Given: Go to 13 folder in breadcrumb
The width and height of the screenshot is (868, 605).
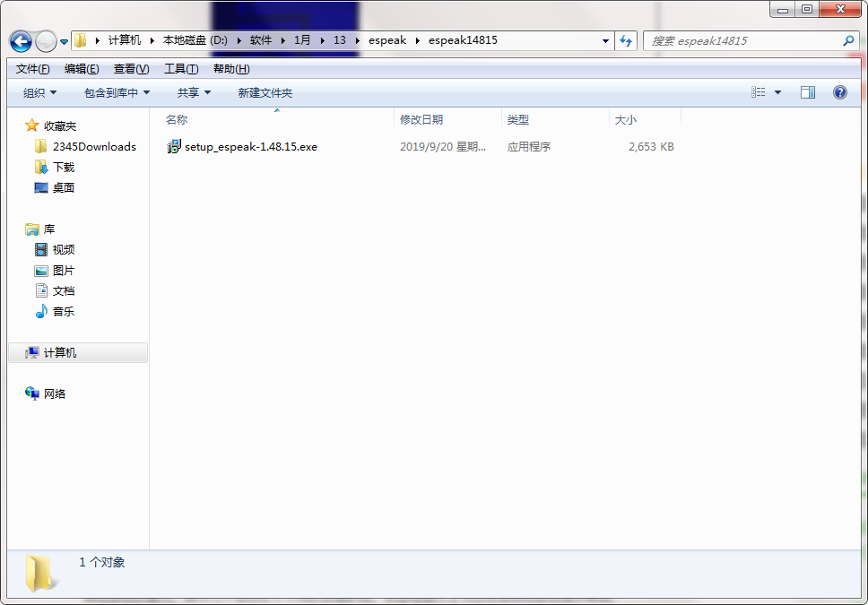Looking at the screenshot, I should point(339,40).
